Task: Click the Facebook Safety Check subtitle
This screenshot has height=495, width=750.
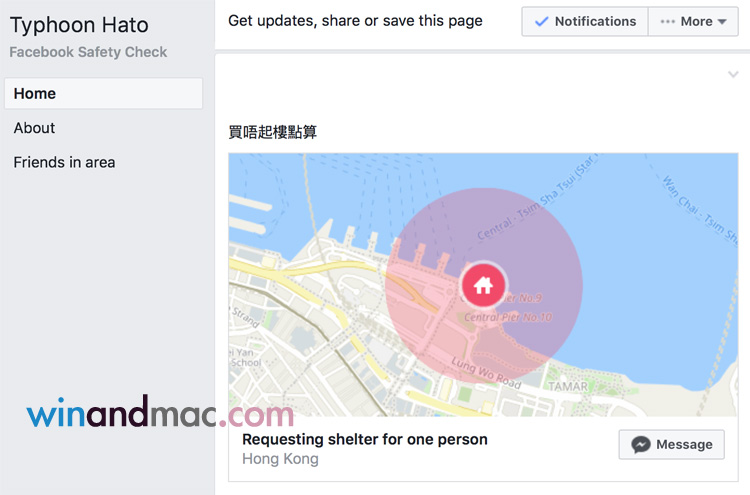Action: [x=88, y=52]
